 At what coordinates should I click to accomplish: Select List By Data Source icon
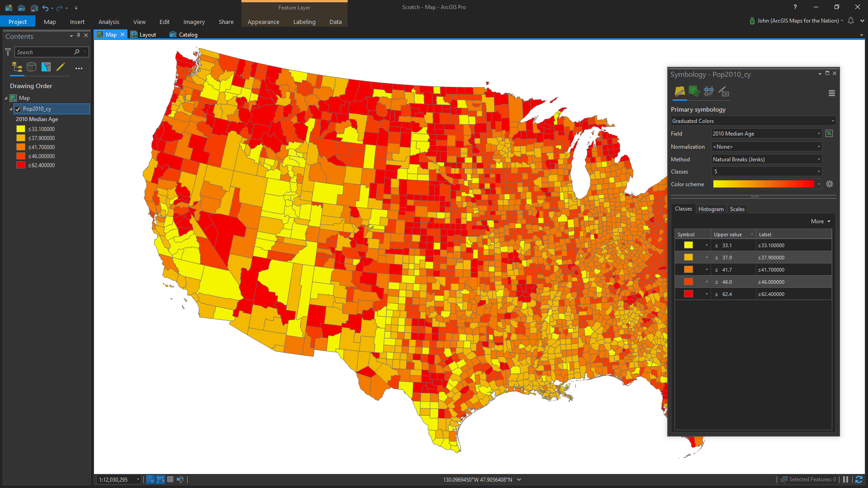coord(32,67)
